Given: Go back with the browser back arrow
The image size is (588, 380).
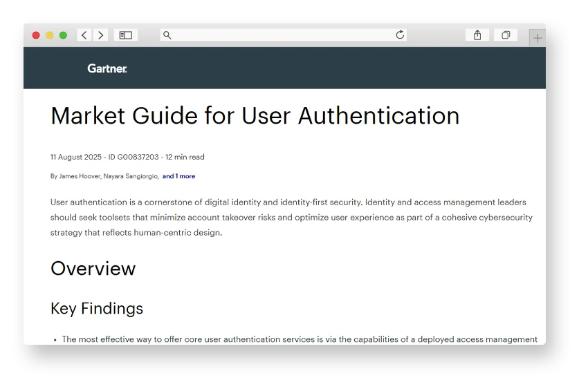Looking at the screenshot, I should (x=84, y=35).
